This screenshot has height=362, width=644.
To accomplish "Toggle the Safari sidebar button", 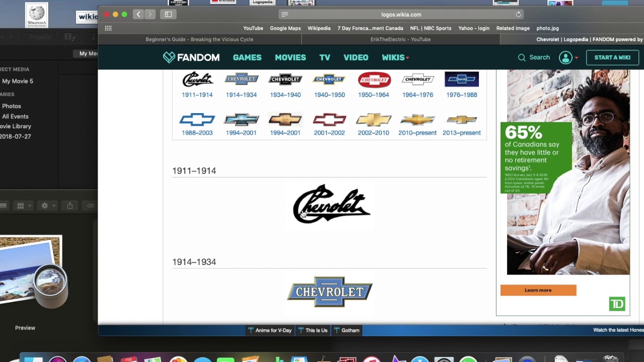I will [x=168, y=15].
